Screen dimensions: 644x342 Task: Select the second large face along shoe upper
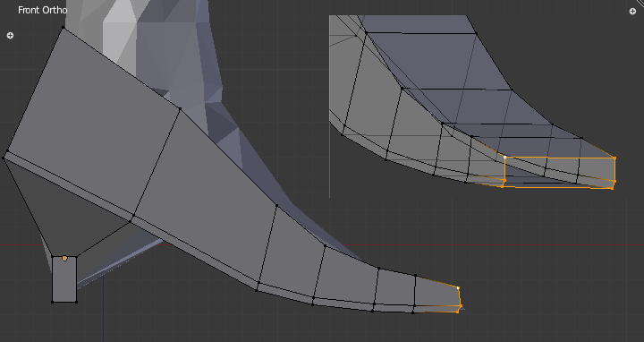(206, 197)
